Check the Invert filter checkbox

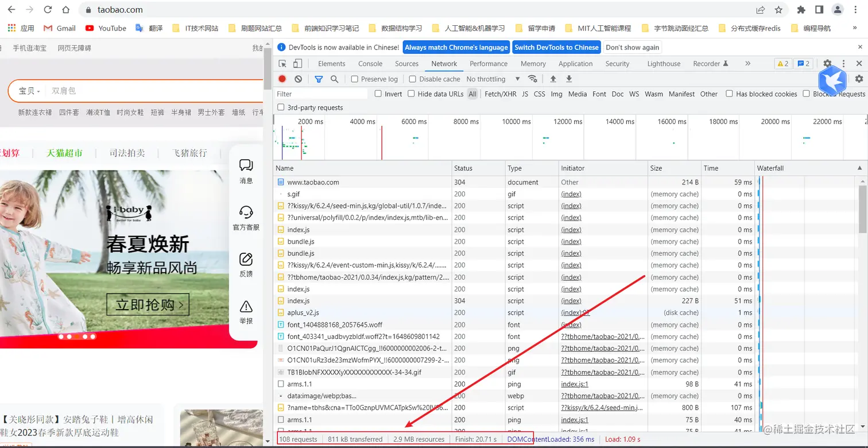[x=378, y=94]
